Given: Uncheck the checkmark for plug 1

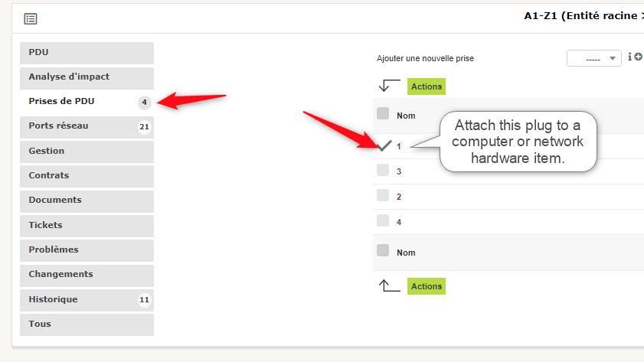Looking at the screenshot, I should (x=384, y=145).
